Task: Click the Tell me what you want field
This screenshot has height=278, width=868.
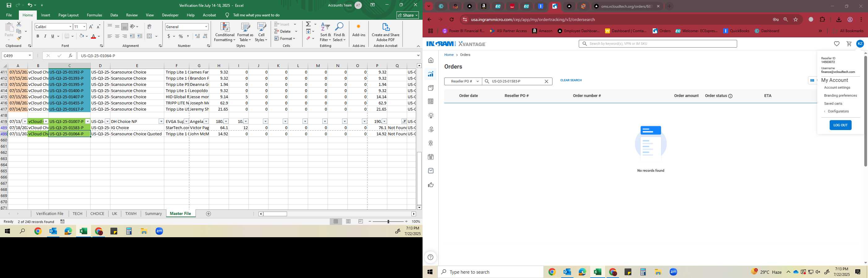Action: [x=256, y=15]
